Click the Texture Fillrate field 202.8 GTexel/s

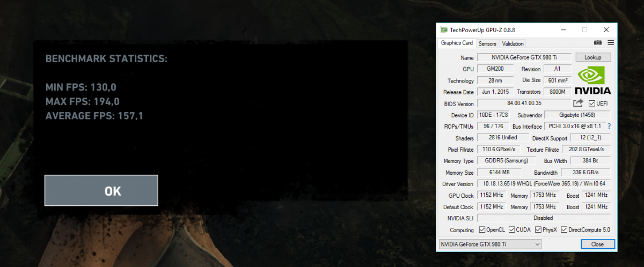(587, 149)
